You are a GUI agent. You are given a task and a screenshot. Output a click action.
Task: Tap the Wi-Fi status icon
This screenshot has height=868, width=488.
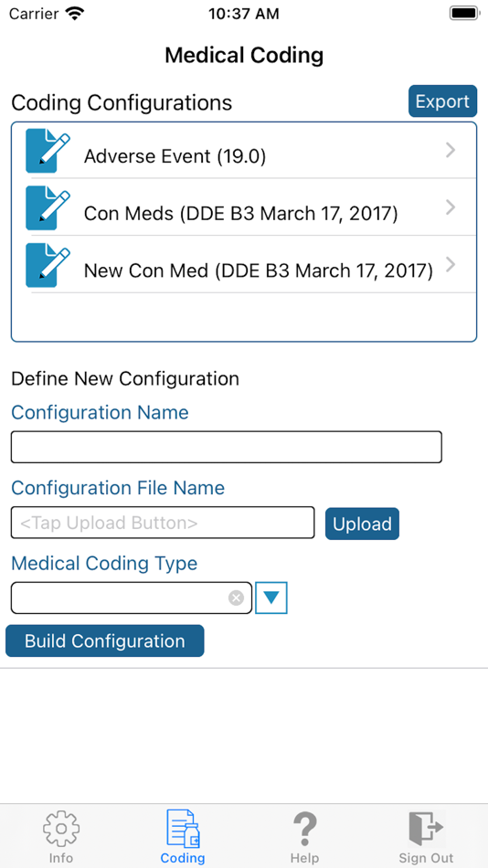click(x=73, y=14)
